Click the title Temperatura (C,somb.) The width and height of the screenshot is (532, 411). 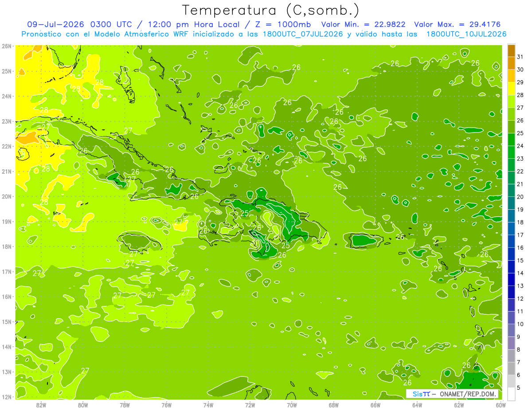(271, 10)
